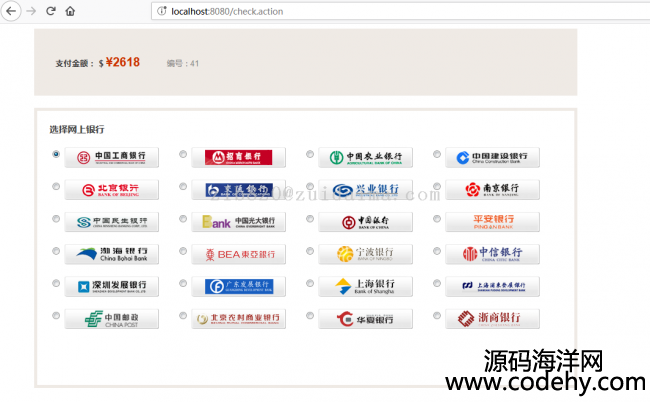Screen dimensions: 650x402
Task: Select the 中国邮政 radio button
Action: (x=56, y=316)
